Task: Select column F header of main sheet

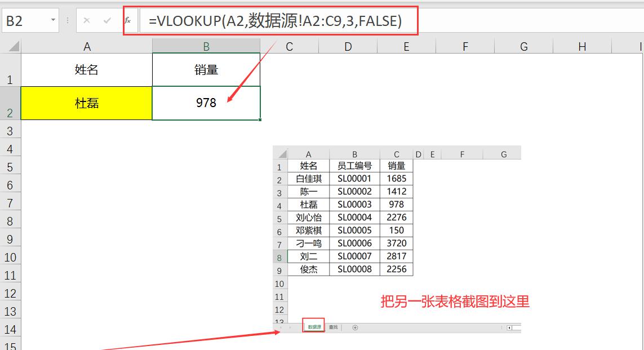Action: tap(465, 46)
